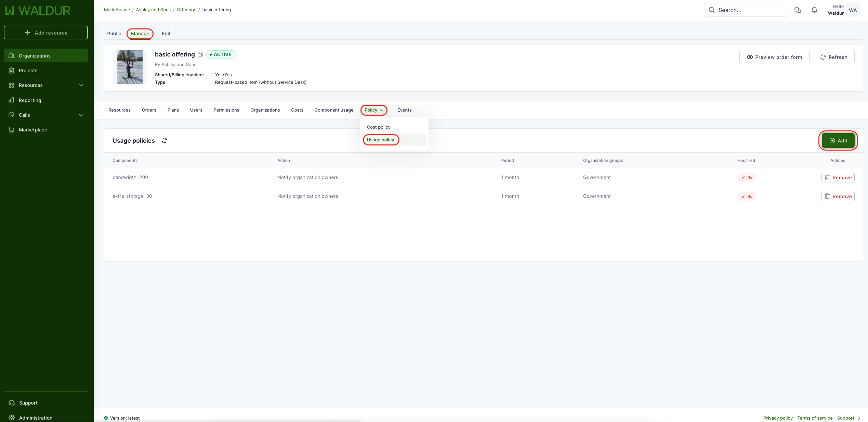Image resolution: width=868 pixels, height=422 pixels.
Task: Switch to the Component usage tab
Action: [x=333, y=110]
